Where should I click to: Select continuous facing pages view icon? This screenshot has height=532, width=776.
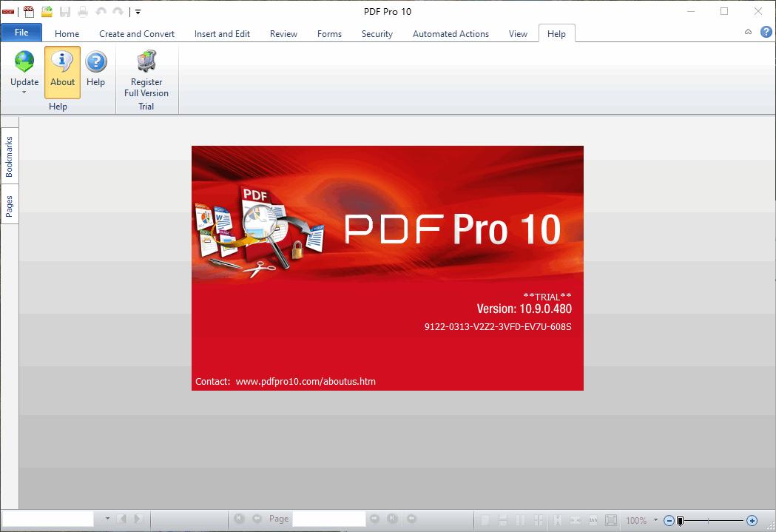coord(539,520)
